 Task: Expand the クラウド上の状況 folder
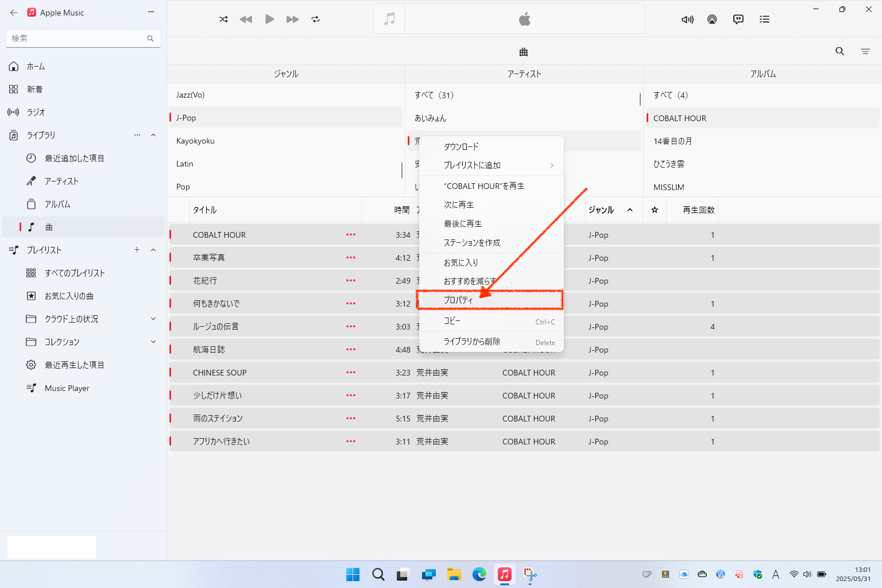click(153, 319)
